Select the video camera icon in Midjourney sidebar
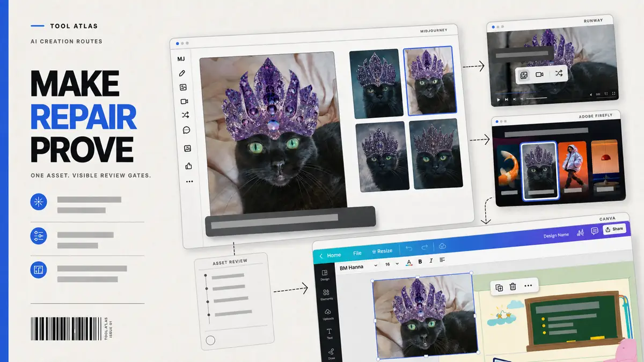Viewport: 644px width, 362px height. (184, 101)
